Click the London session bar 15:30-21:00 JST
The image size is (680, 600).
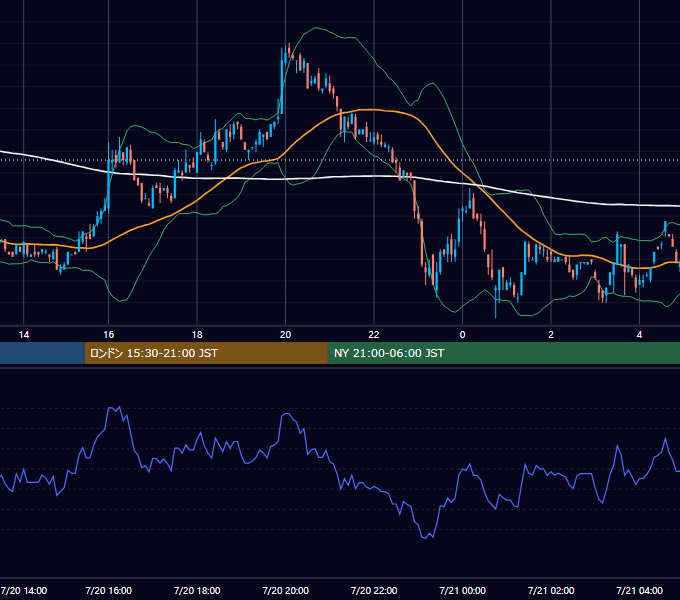pyautogui.click(x=206, y=353)
